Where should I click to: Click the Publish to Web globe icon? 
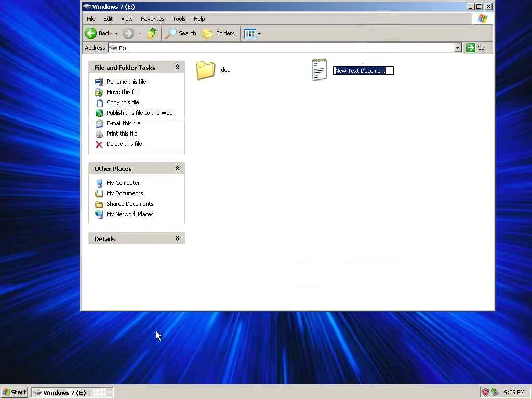(99, 113)
